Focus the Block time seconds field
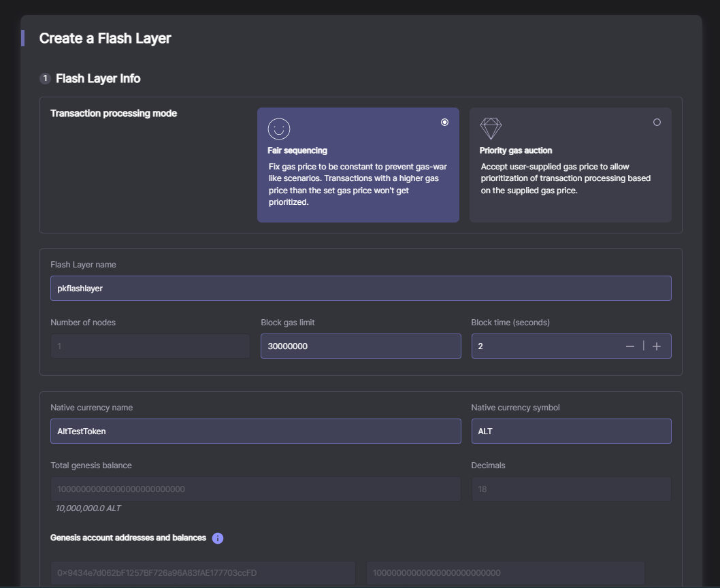 point(546,346)
